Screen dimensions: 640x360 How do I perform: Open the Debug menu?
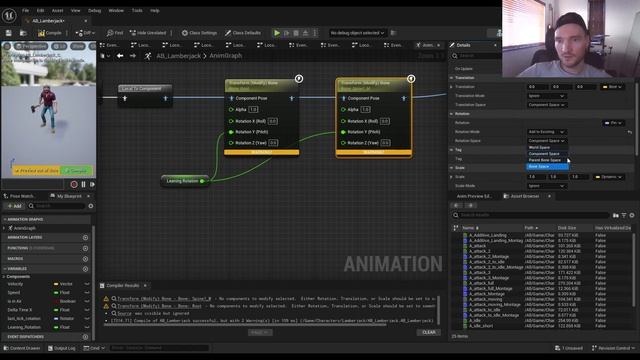(x=95, y=11)
